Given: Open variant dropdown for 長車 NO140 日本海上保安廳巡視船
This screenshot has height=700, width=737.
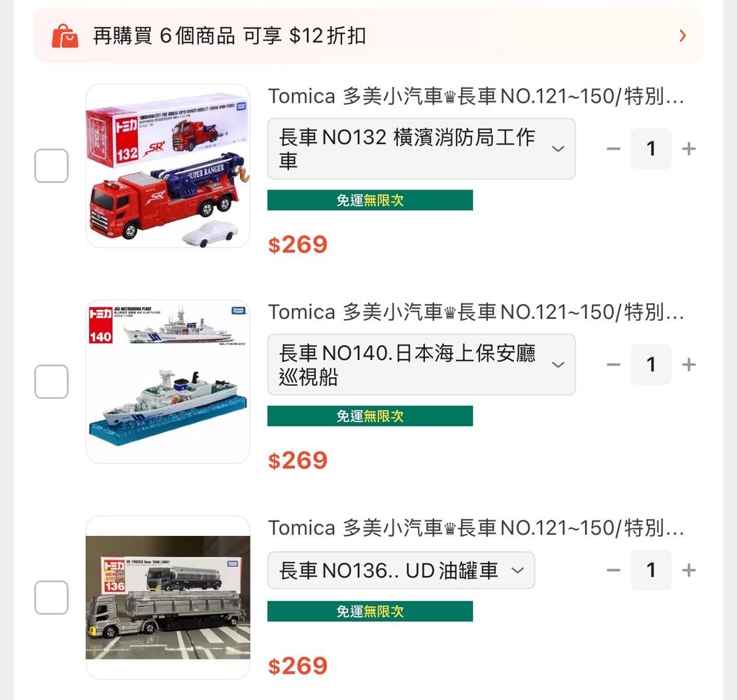Looking at the screenshot, I should click(421, 365).
